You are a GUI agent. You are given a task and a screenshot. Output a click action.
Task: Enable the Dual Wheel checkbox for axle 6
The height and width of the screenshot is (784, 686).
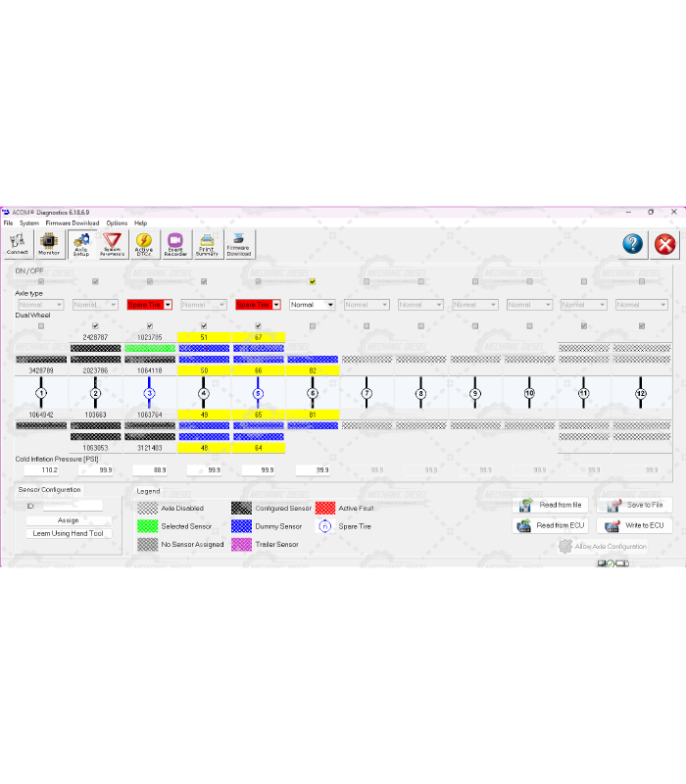click(x=313, y=325)
